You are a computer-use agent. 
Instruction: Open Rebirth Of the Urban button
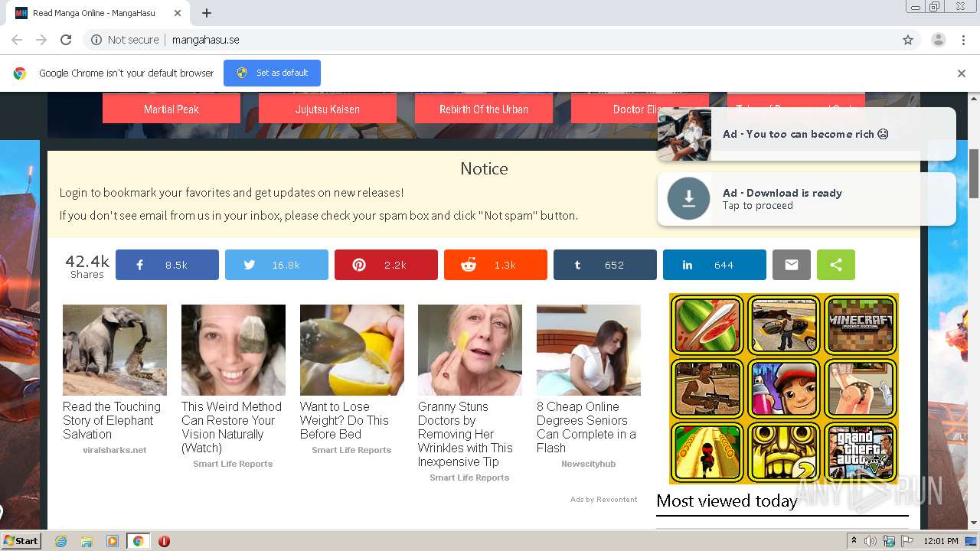tap(484, 109)
